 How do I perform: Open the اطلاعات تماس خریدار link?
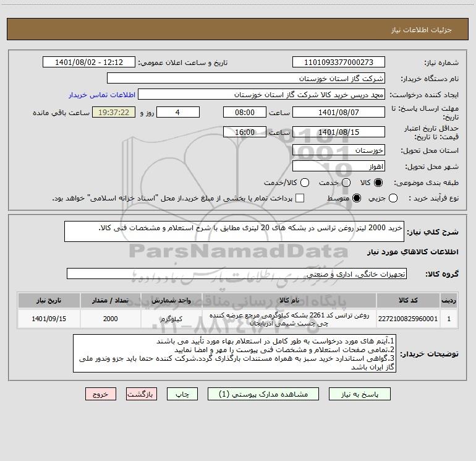102,95
